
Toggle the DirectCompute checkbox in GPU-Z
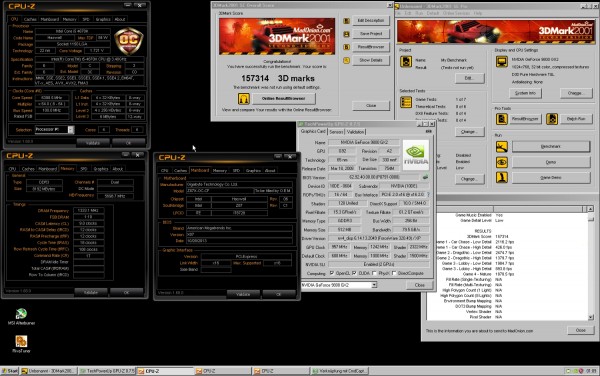tap(394, 273)
